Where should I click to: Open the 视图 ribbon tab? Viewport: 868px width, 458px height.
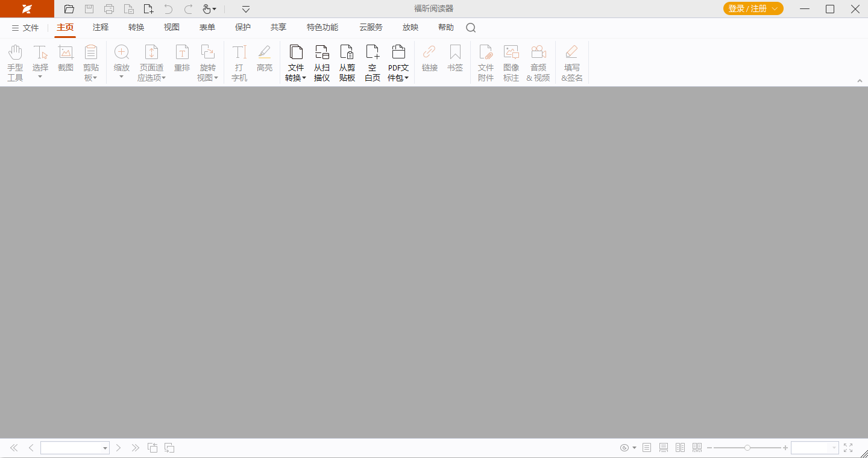[171, 27]
